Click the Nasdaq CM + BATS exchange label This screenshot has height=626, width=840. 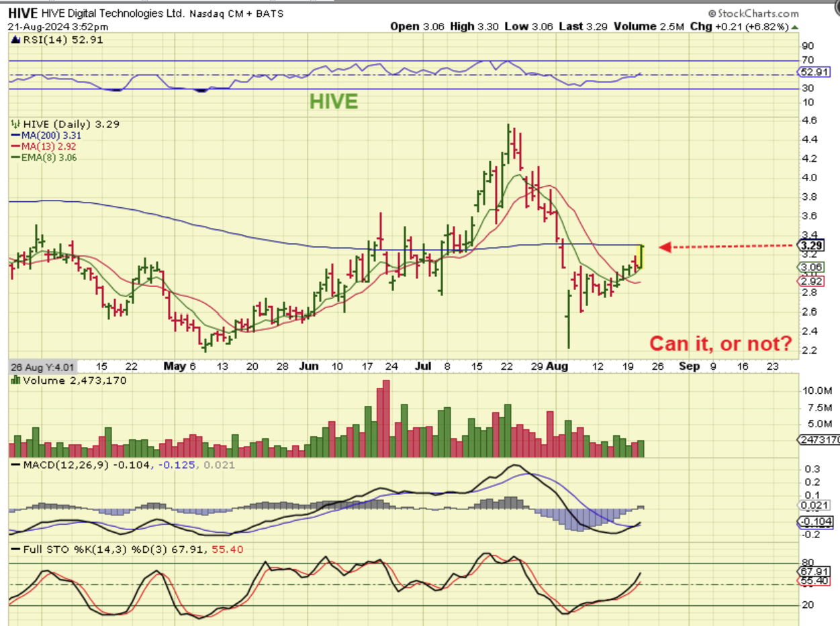(236, 13)
